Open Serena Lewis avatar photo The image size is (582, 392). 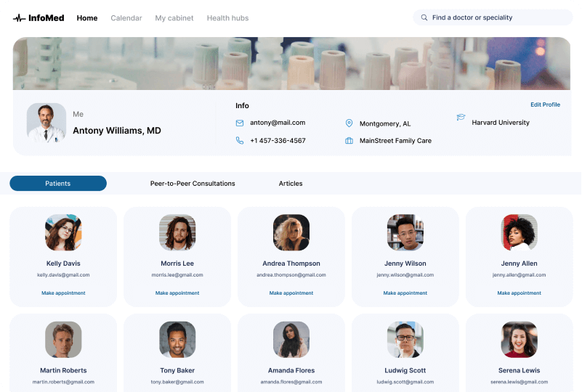click(x=519, y=339)
